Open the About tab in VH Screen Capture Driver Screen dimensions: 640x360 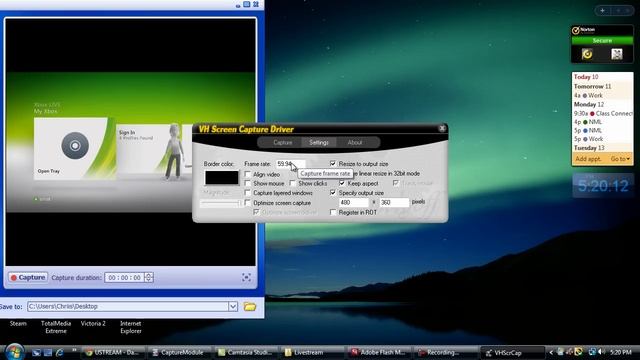pos(355,142)
